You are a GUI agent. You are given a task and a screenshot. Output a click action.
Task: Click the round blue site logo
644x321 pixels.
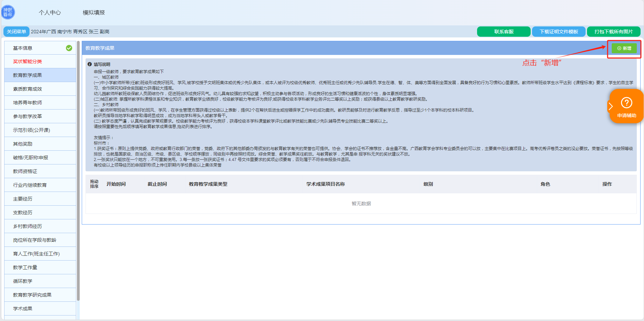8,12
